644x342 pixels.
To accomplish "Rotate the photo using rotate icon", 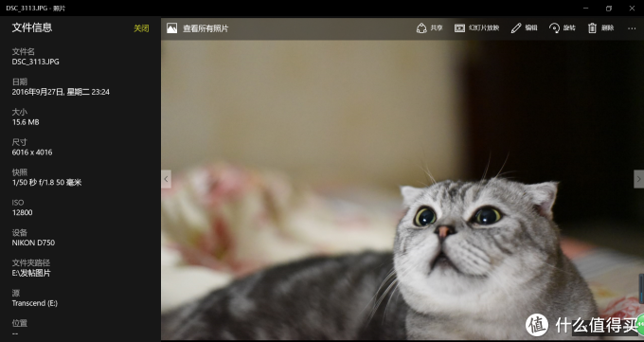I will 554,28.
